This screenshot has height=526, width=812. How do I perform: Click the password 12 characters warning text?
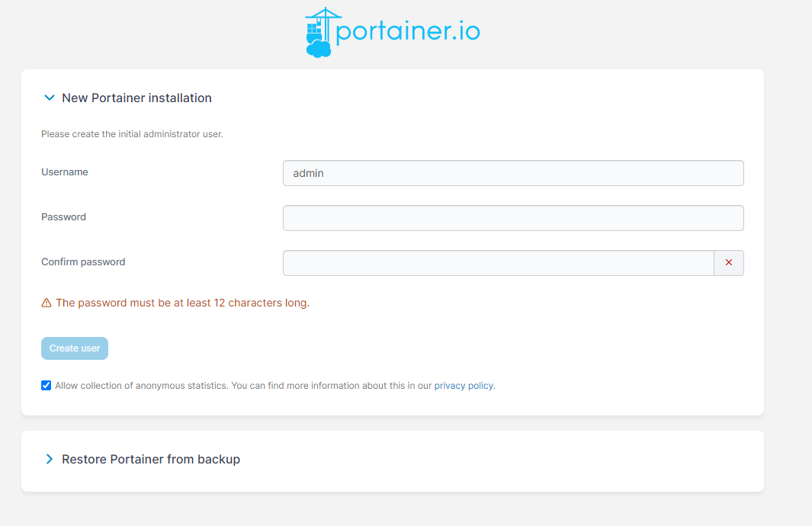[183, 303]
